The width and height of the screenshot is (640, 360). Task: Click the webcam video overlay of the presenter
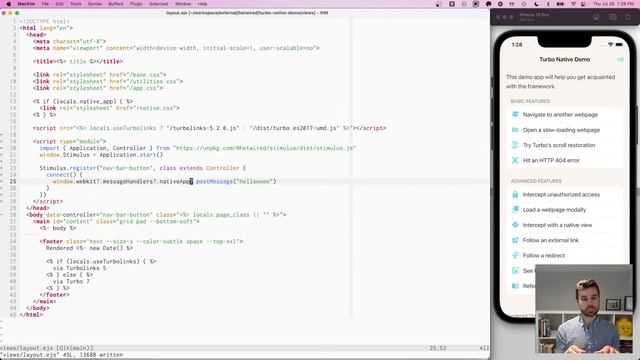point(584,309)
